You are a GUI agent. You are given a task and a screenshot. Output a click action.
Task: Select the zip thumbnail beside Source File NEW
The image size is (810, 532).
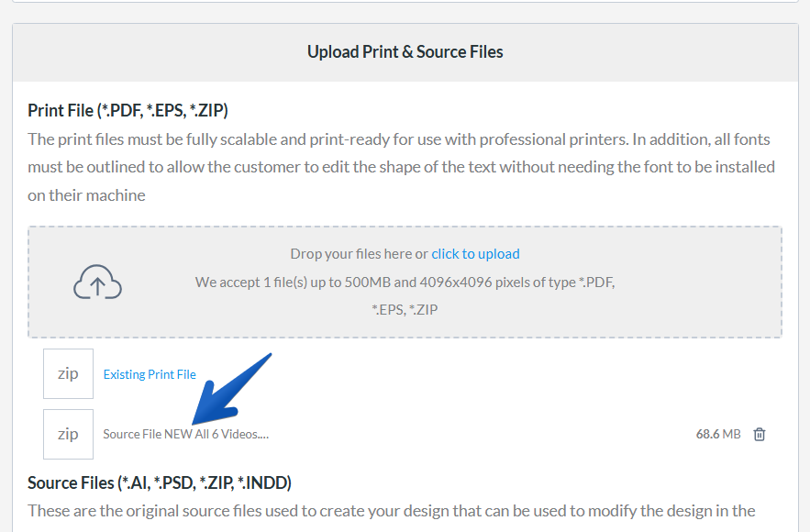tap(68, 435)
